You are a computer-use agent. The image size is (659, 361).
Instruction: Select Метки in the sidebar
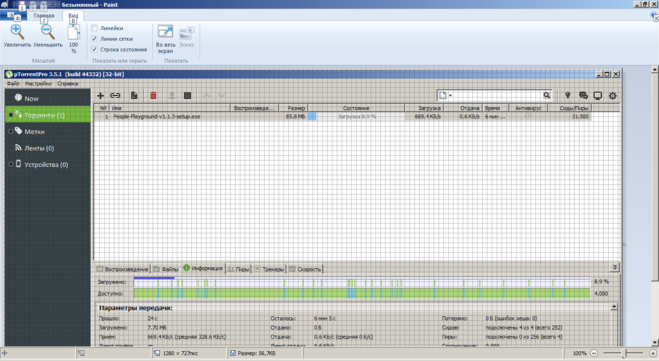coord(48,132)
